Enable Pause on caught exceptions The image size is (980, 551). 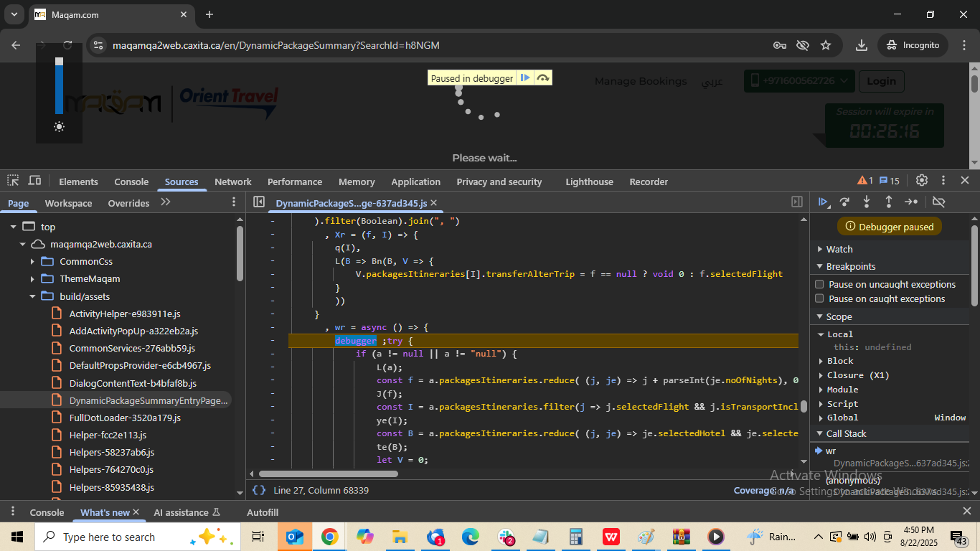tap(819, 298)
